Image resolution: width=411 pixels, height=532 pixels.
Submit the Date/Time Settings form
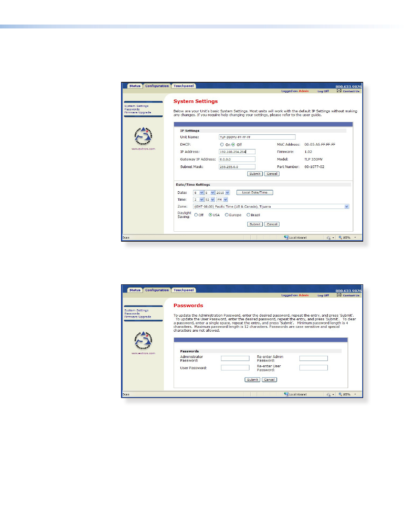click(x=255, y=224)
